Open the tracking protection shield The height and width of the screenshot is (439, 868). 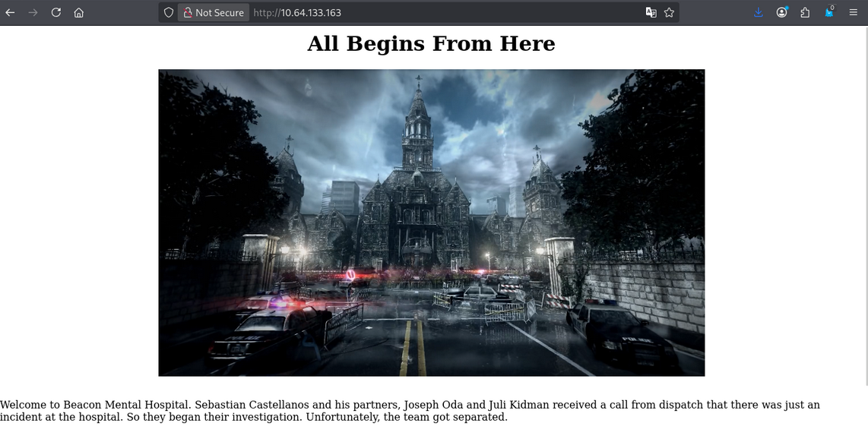click(169, 13)
